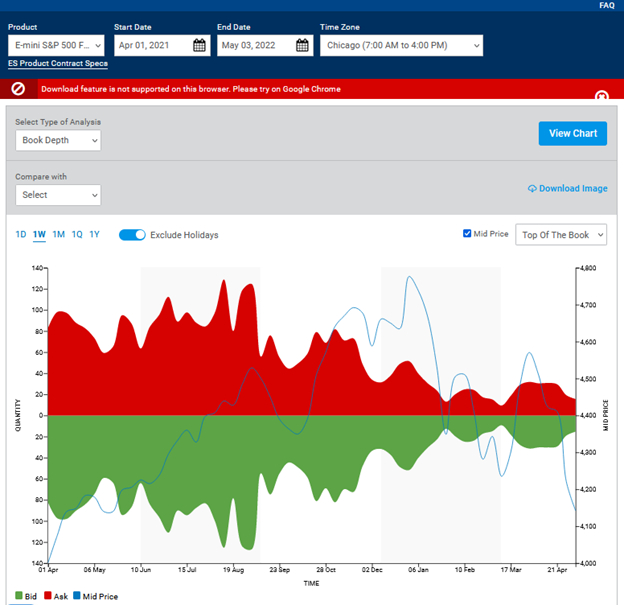Click the View Chart button
This screenshot has width=624, height=605.
pyautogui.click(x=572, y=134)
